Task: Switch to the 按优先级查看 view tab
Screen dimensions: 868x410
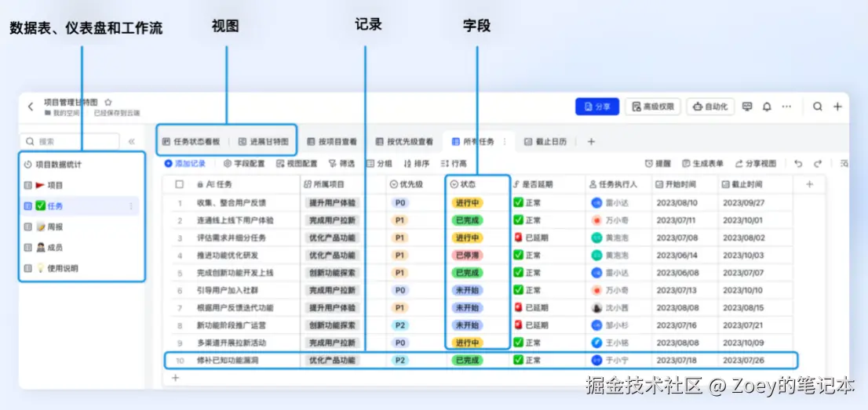Action: click(404, 142)
